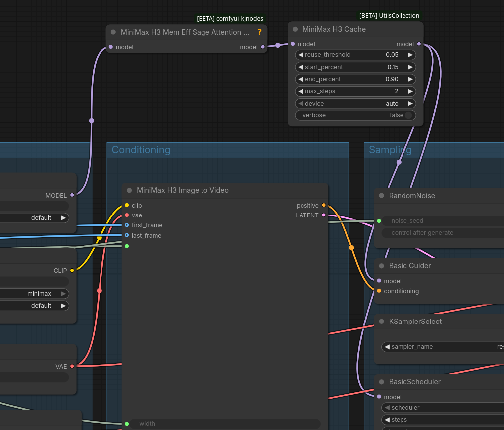The height and width of the screenshot is (430, 504).
Task: Decrease max_steps with left arrow
Action: coord(301,91)
